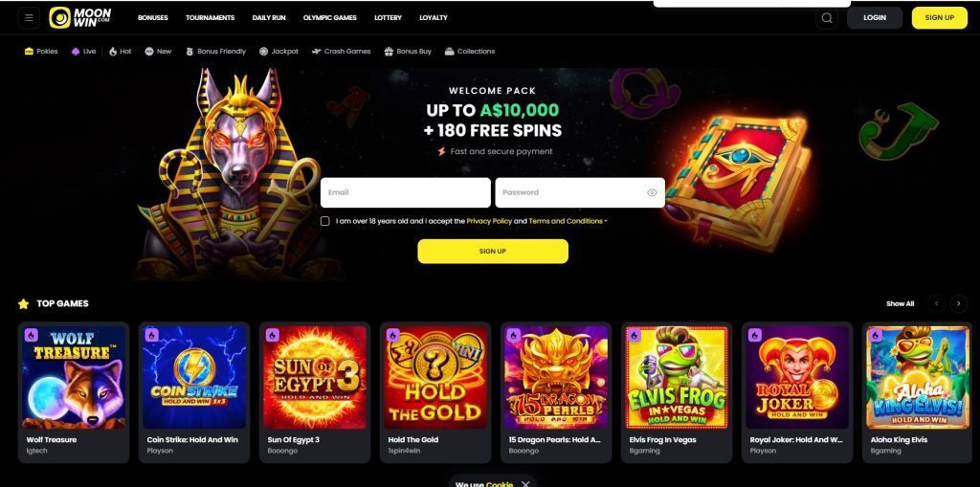Open the Bonus Buy category
Screen dimensions: 980x487
click(408, 52)
